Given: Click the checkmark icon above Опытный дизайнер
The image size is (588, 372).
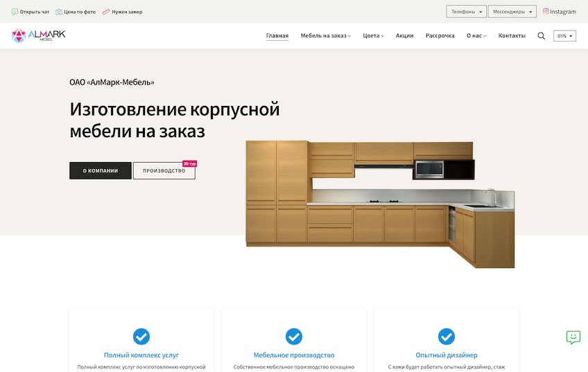Looking at the screenshot, I should 447,337.
